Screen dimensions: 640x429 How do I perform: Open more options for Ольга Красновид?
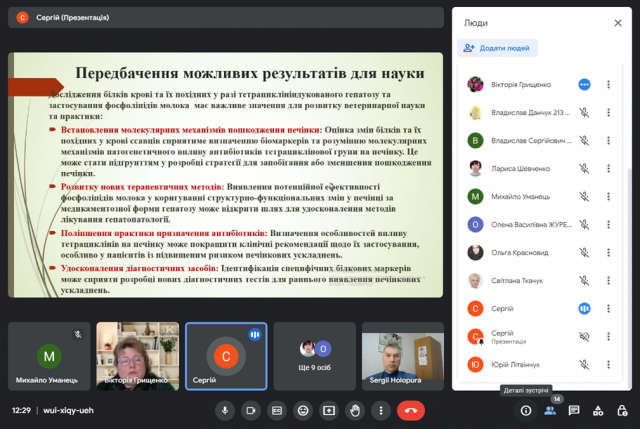608,253
